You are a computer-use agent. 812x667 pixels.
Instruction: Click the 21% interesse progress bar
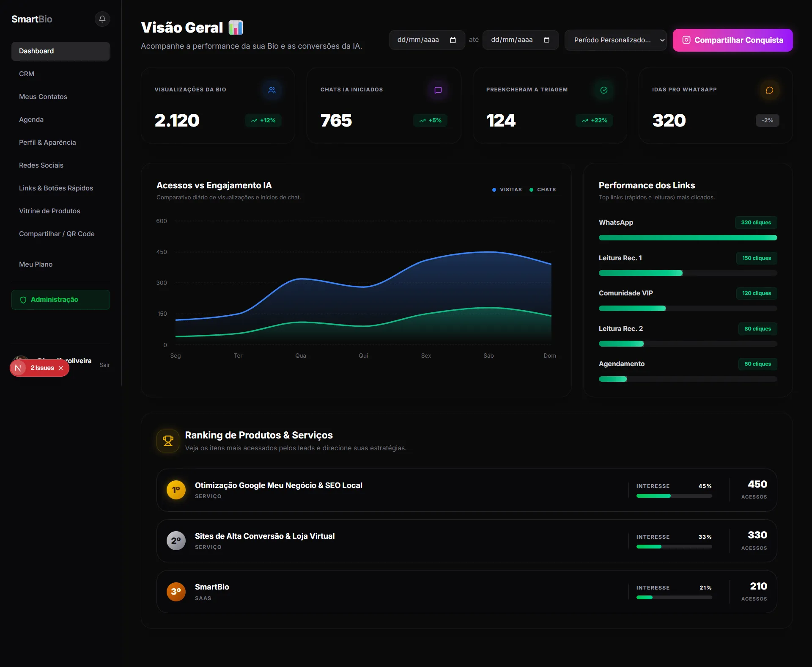pos(674,598)
